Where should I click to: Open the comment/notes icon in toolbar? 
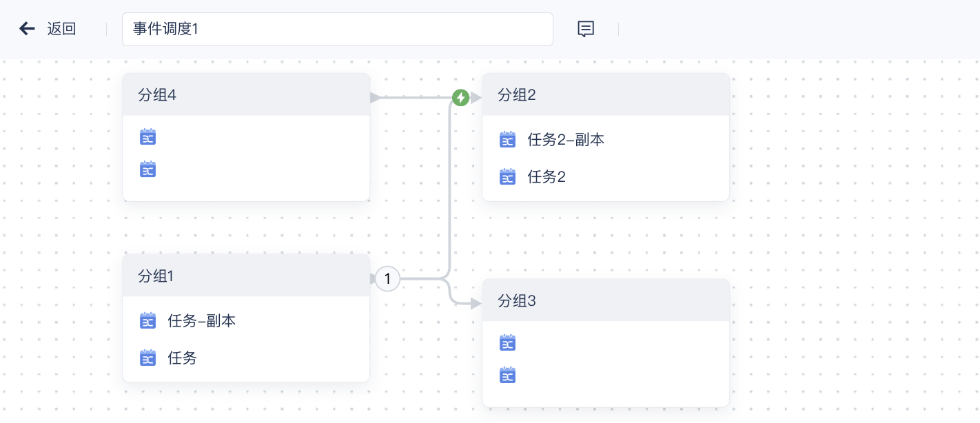(586, 29)
